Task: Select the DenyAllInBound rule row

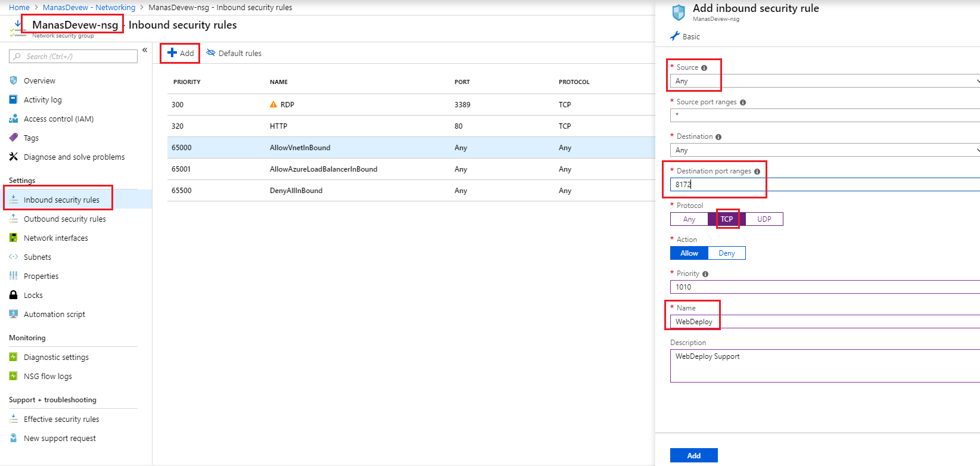Action: (411, 190)
